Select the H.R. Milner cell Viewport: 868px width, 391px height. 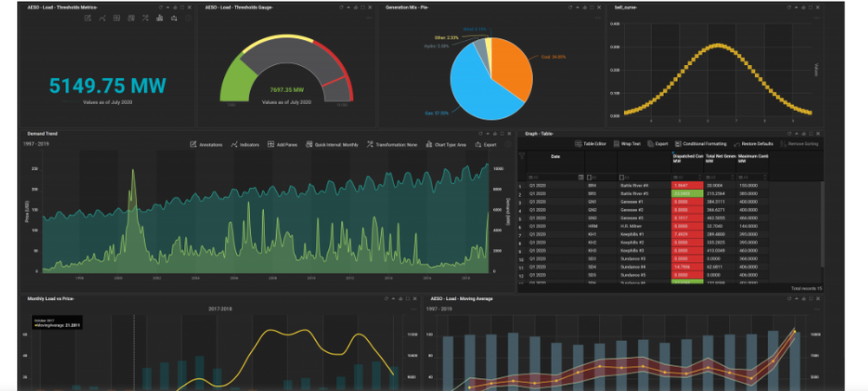tap(644, 226)
